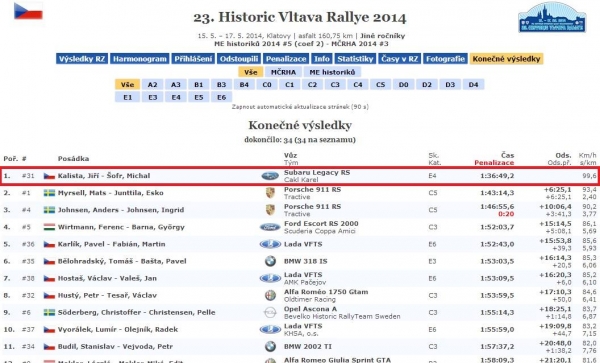Click Swedish flag beside Johnsen, Anders
This screenshot has height=363, width=600.
coord(49,210)
